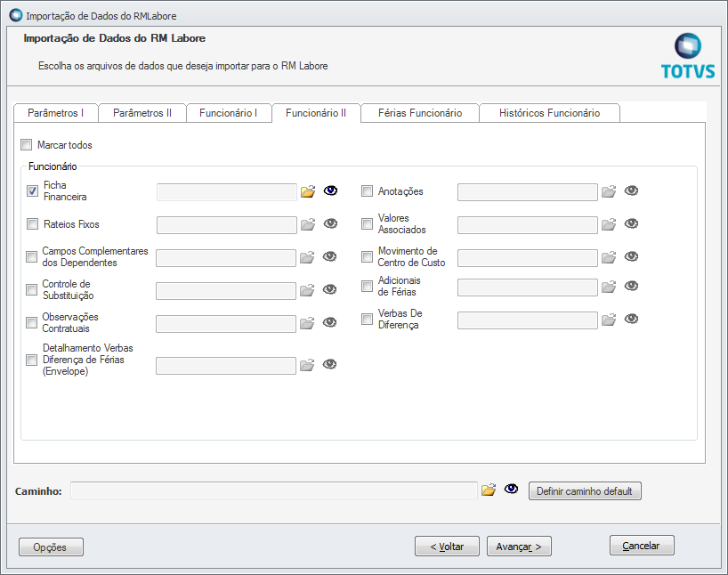Open folder browser for Rateios Fixos
728x575 pixels.
pos(307,224)
